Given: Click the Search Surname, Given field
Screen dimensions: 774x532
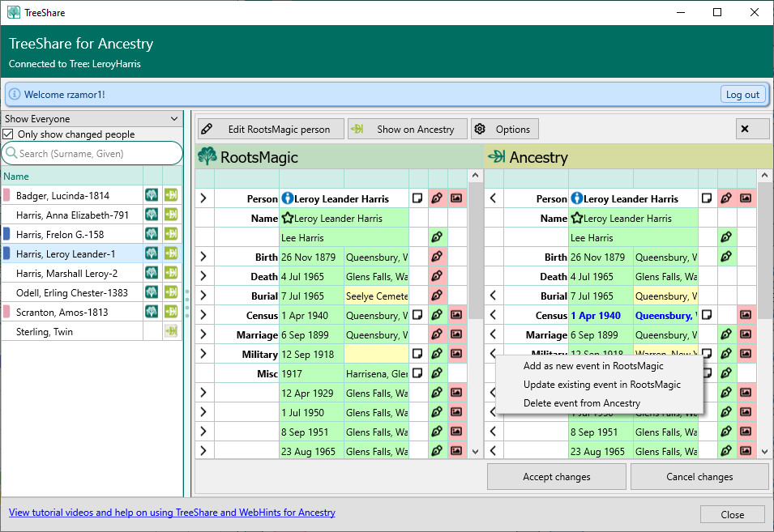Looking at the screenshot, I should point(97,153).
